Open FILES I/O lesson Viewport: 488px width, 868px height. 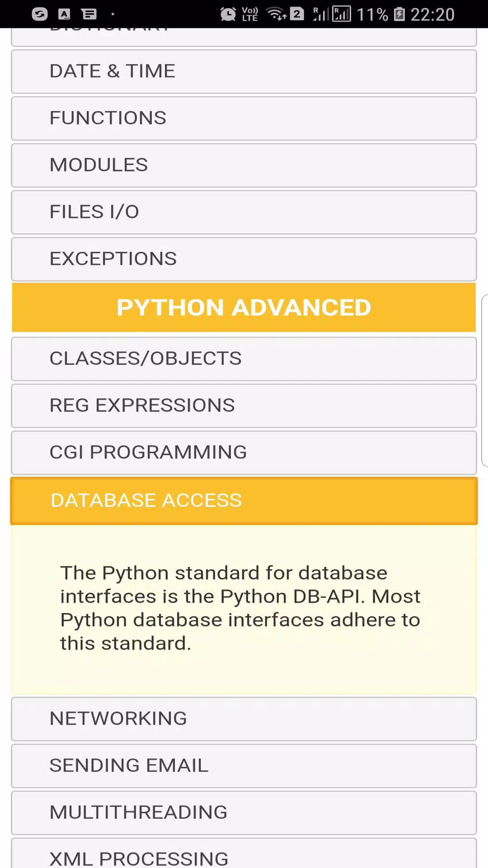click(x=244, y=212)
